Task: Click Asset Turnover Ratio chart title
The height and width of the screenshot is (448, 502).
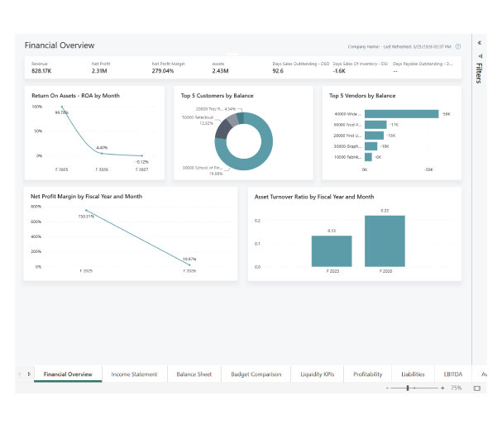Action: 314,197
